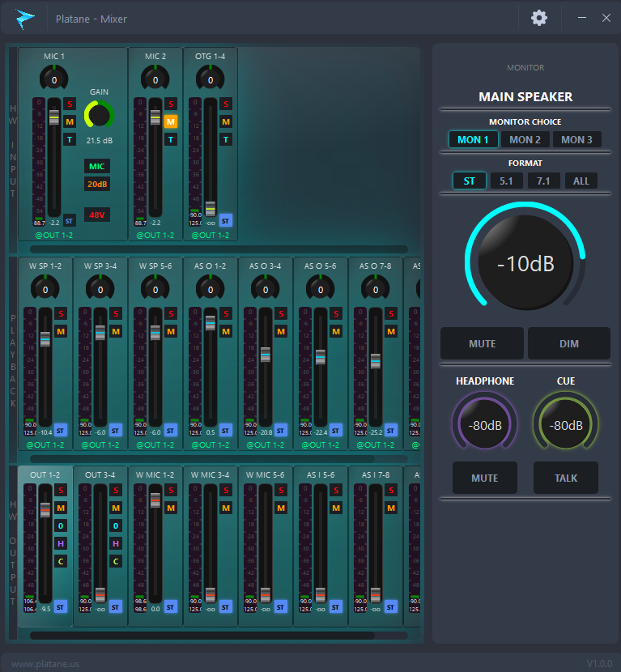This screenshot has height=672, width=621.
Task: Toggle cue C on OUT 3-4
Action: click(116, 561)
